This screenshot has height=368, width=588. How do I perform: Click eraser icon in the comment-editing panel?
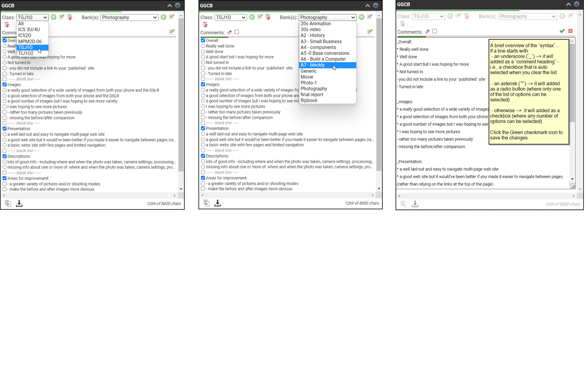427,32
